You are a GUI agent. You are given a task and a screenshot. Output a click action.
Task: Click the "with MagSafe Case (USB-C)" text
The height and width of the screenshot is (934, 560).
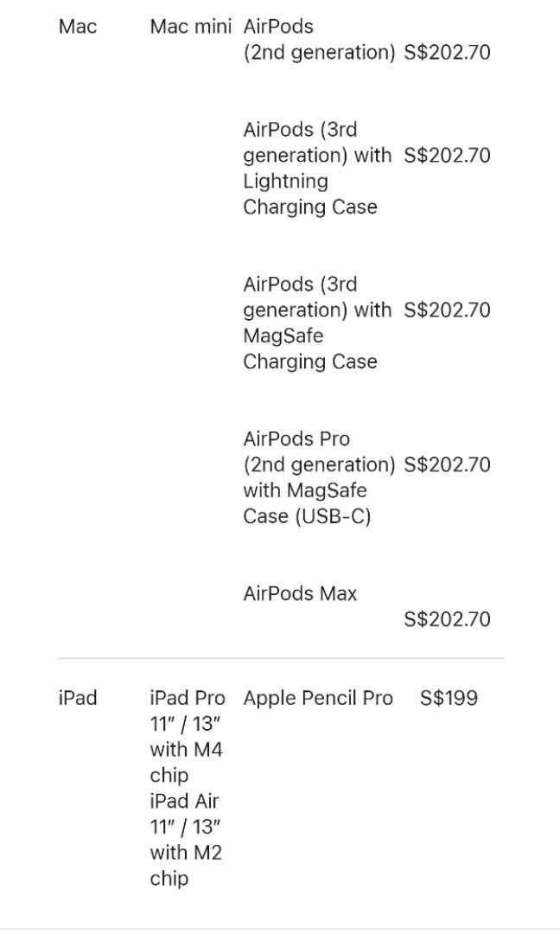(x=307, y=503)
